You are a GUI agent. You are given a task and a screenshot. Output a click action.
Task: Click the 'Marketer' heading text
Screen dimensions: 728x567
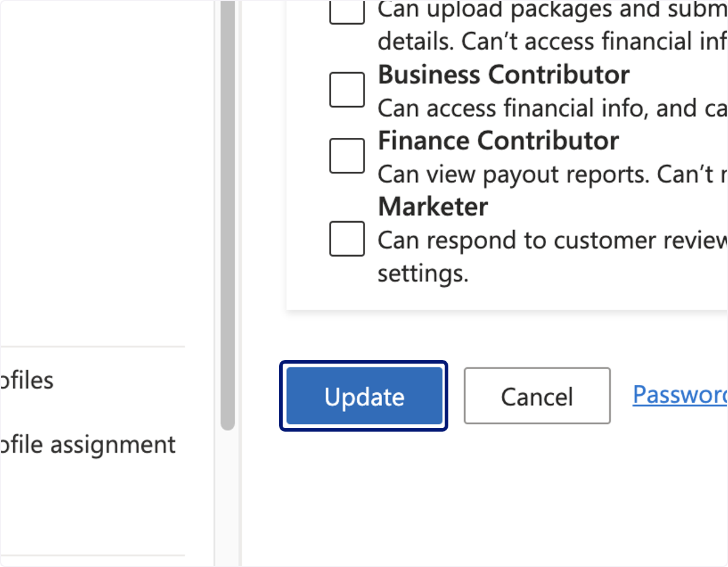point(433,207)
